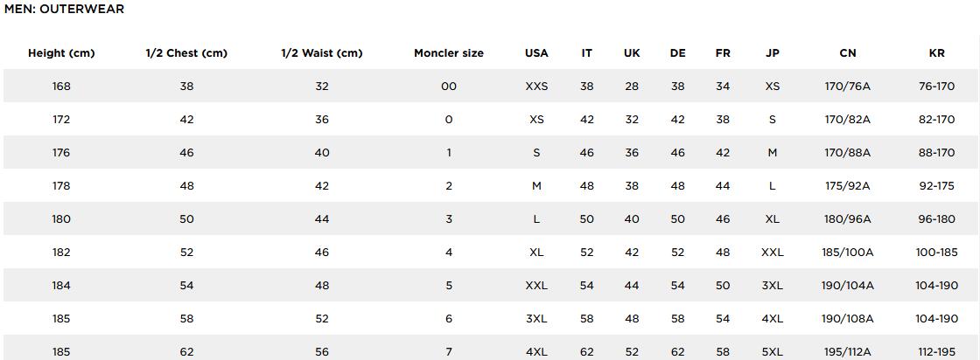
Task: Select the Moncler size column header
Action: (449, 53)
